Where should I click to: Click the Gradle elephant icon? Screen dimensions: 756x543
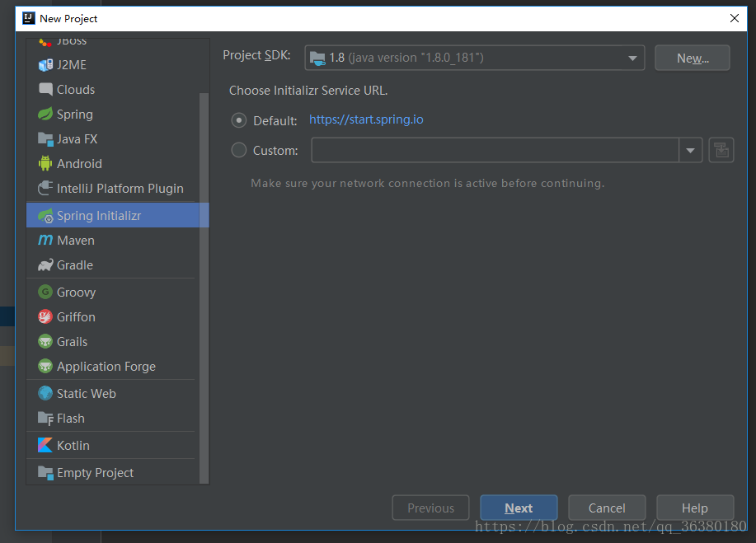click(x=45, y=265)
